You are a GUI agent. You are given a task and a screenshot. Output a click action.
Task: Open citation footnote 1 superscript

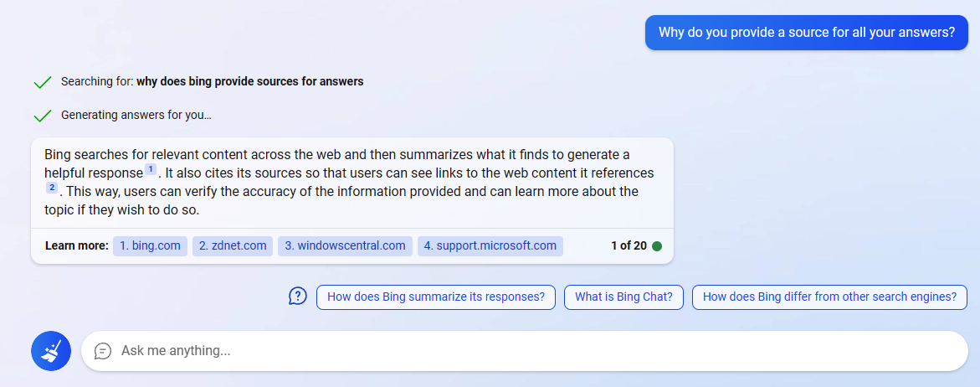tap(151, 170)
